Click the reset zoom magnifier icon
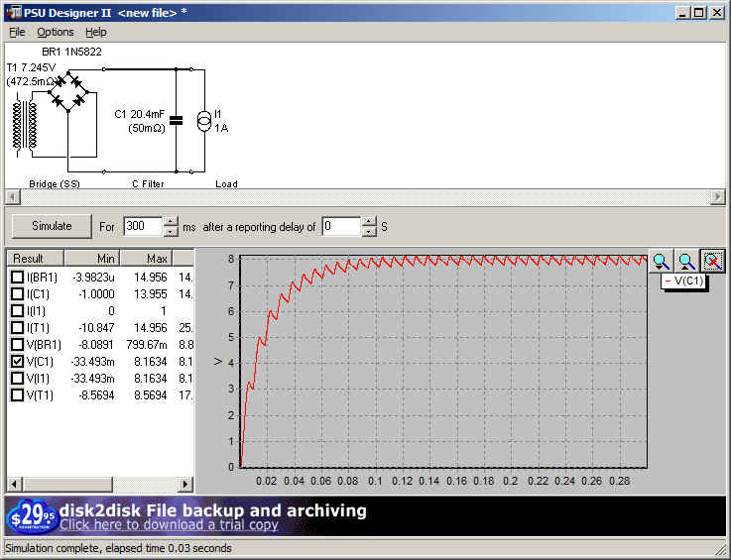This screenshot has height=560, width=731. point(712,261)
